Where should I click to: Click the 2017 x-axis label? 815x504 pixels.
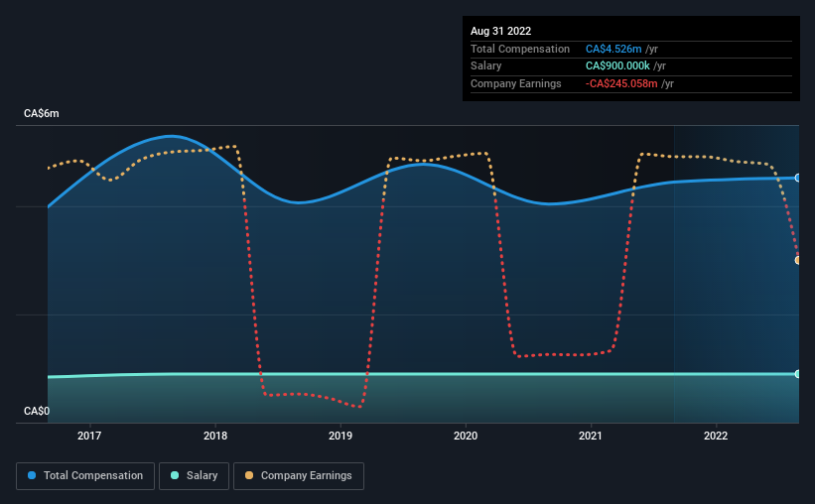[89, 436]
